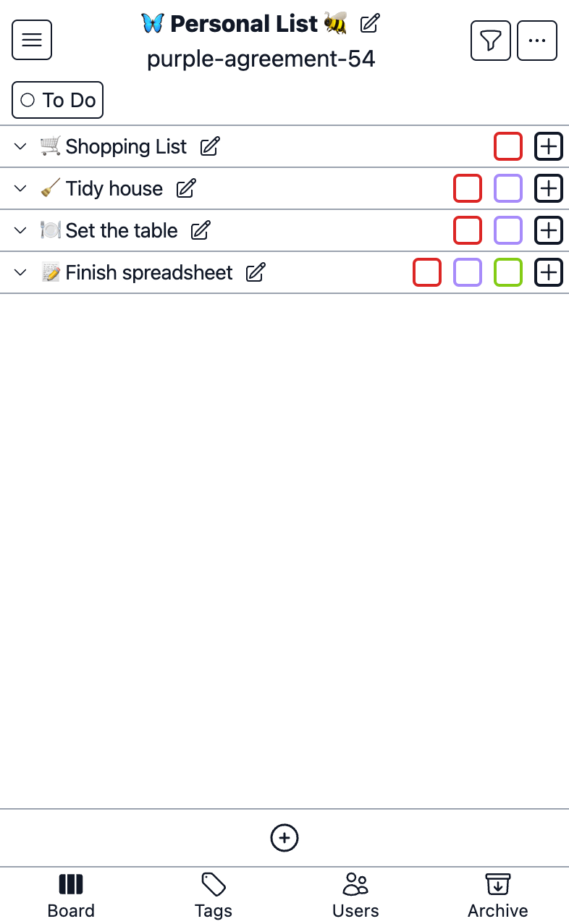Viewport: 569px width, 924px height.
Task: Edit the Set the table item
Action: click(x=201, y=231)
